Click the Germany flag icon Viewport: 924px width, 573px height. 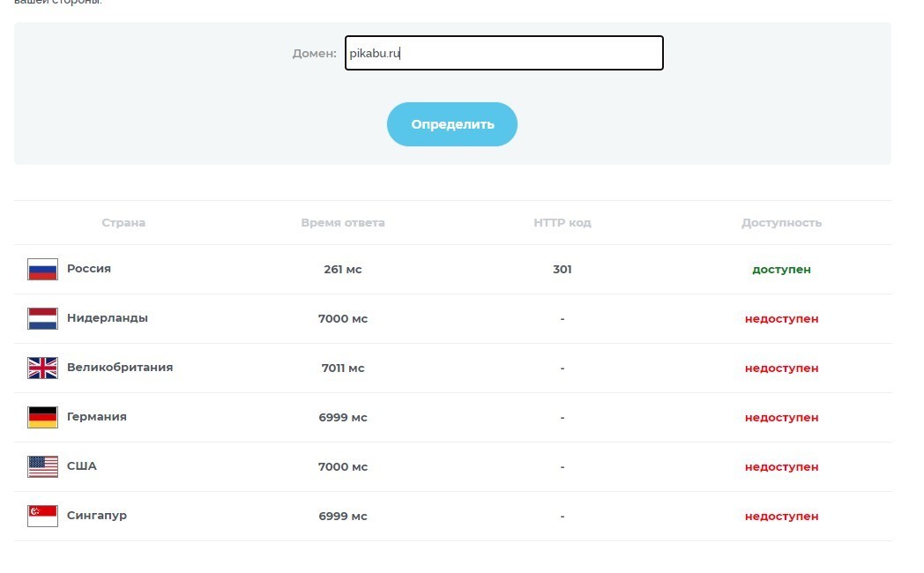coord(42,418)
